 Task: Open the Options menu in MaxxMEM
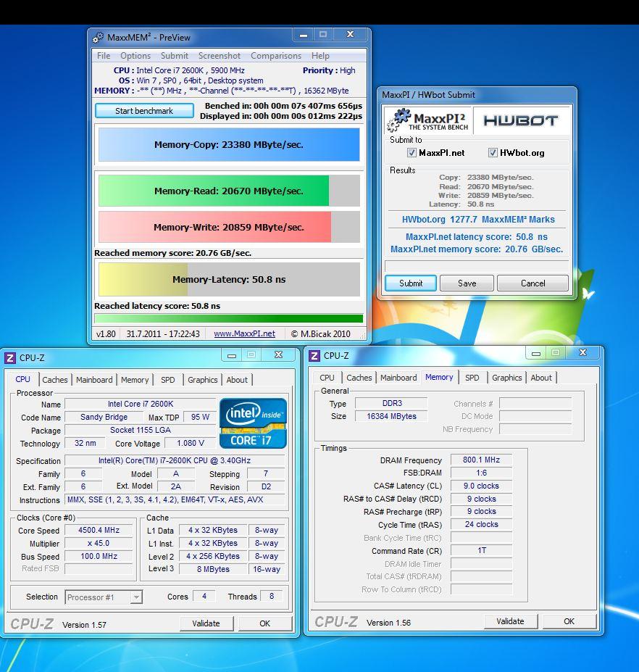(x=135, y=56)
